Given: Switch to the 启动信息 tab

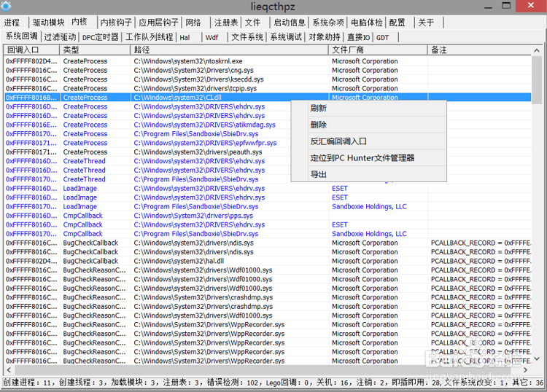Looking at the screenshot, I should pyautogui.click(x=290, y=23).
